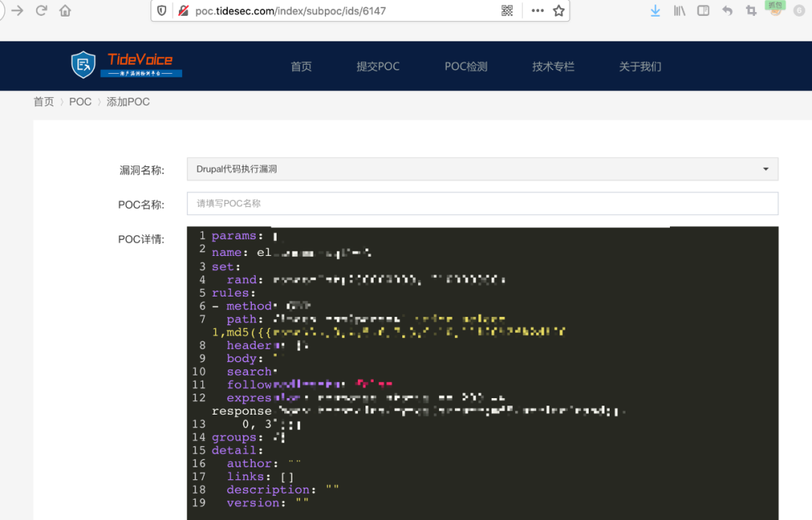Open the 首页 navigation menu item
Image resolution: width=812 pixels, height=520 pixels.
click(301, 66)
